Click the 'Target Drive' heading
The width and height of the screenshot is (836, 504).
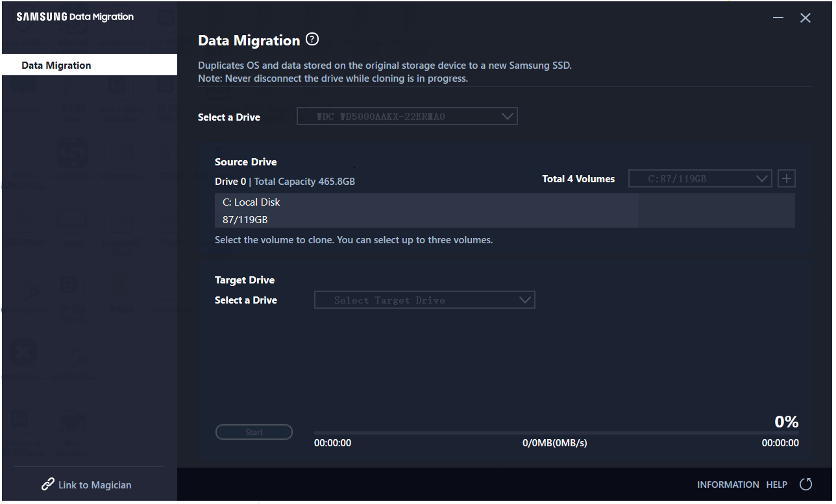coord(245,280)
